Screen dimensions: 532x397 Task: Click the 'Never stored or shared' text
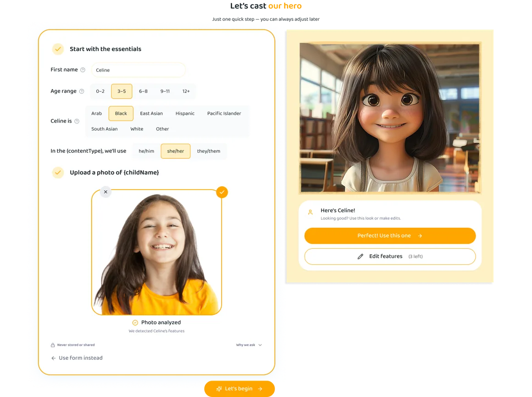click(x=76, y=345)
